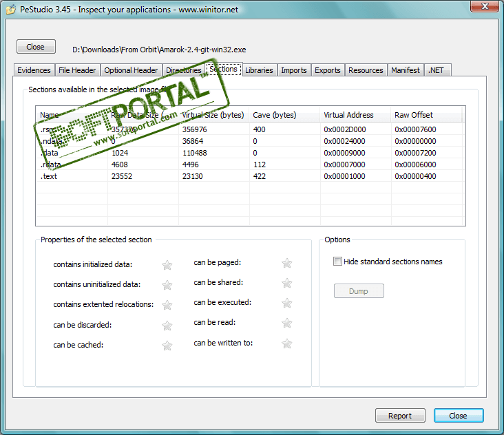Click raw offset 0x00000000
The image size is (504, 435).
415,141
